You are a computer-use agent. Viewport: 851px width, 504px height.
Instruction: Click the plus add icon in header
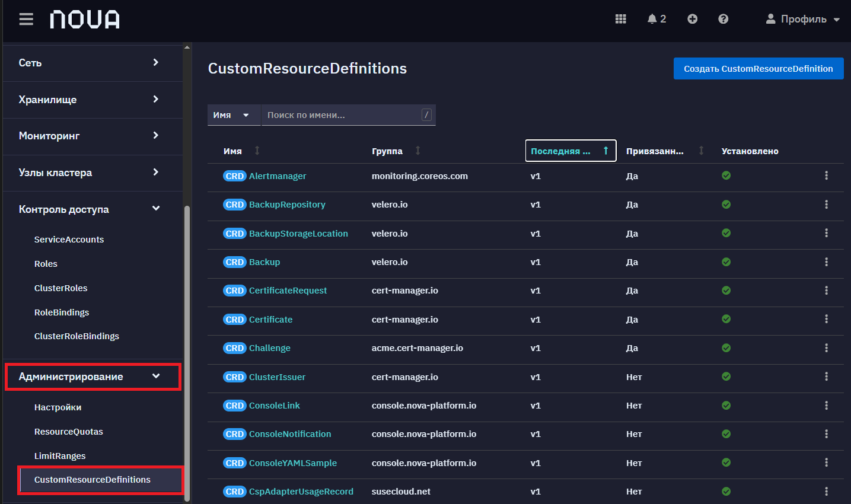click(692, 19)
